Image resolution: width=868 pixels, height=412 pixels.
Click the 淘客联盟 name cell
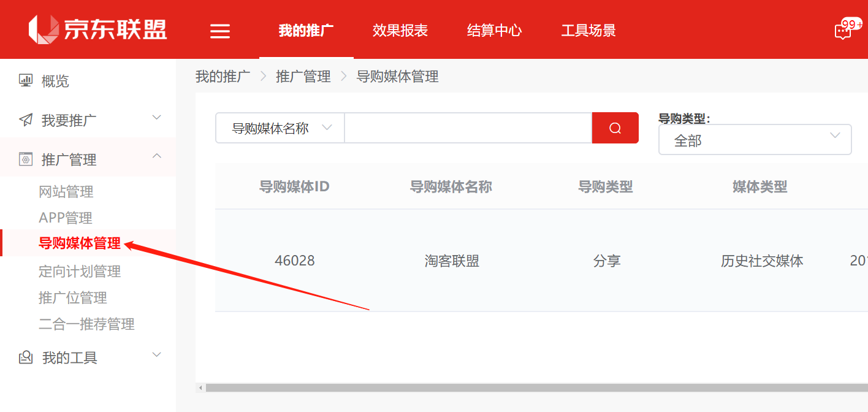pos(452,261)
